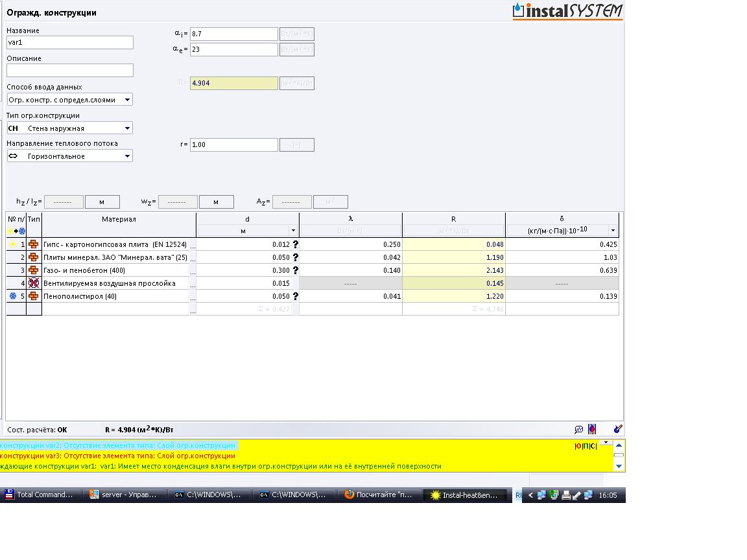Open Направление теплового потока dropdown
This screenshot has width=747, height=560.
click(127, 156)
